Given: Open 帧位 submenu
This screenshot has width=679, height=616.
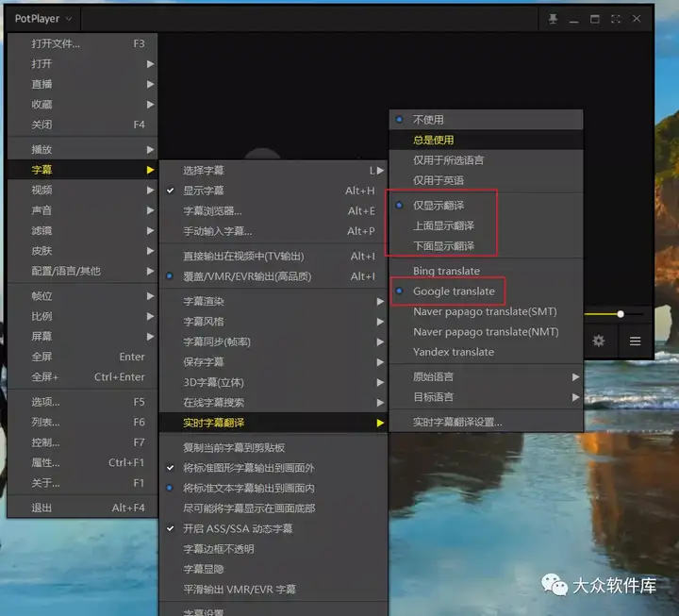Looking at the screenshot, I should click(x=82, y=296).
